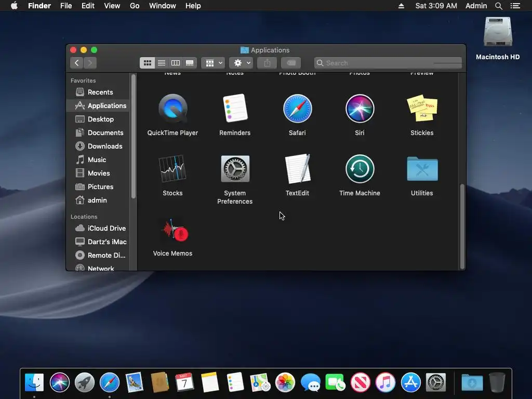Go forward with the right chevron
Screen dimensions: 532x399
tap(90, 63)
